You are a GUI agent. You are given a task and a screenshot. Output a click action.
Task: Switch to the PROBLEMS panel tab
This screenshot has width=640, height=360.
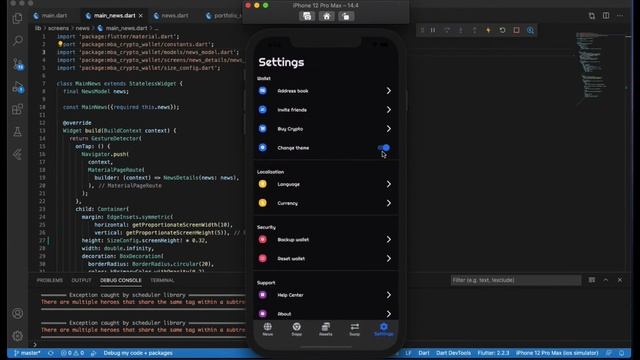[x=50, y=280]
